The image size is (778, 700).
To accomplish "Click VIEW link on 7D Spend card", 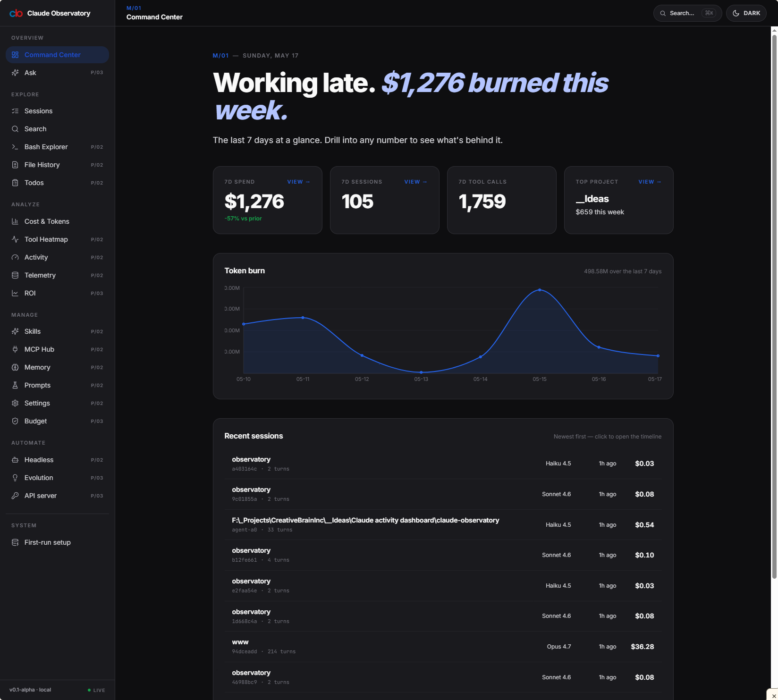I will [x=298, y=182].
